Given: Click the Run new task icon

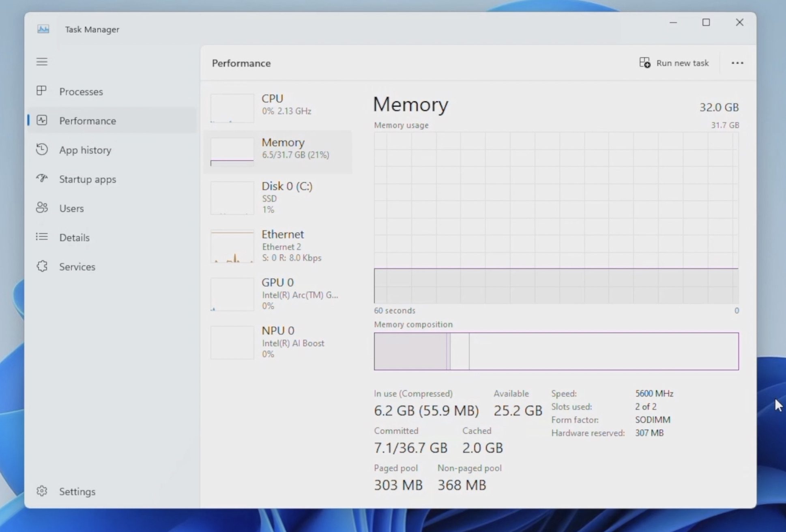Looking at the screenshot, I should pos(644,63).
